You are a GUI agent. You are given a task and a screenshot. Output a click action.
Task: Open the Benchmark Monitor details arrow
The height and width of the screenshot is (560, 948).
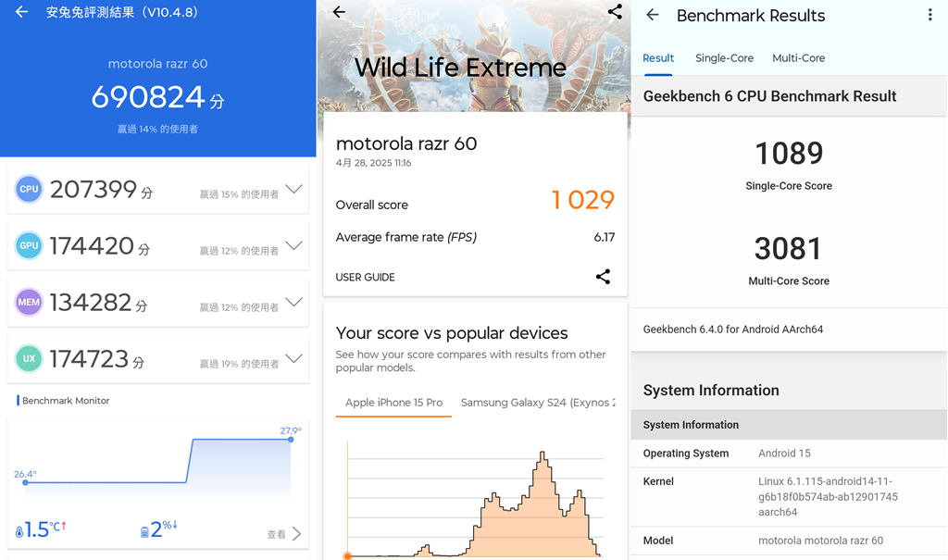[295, 534]
